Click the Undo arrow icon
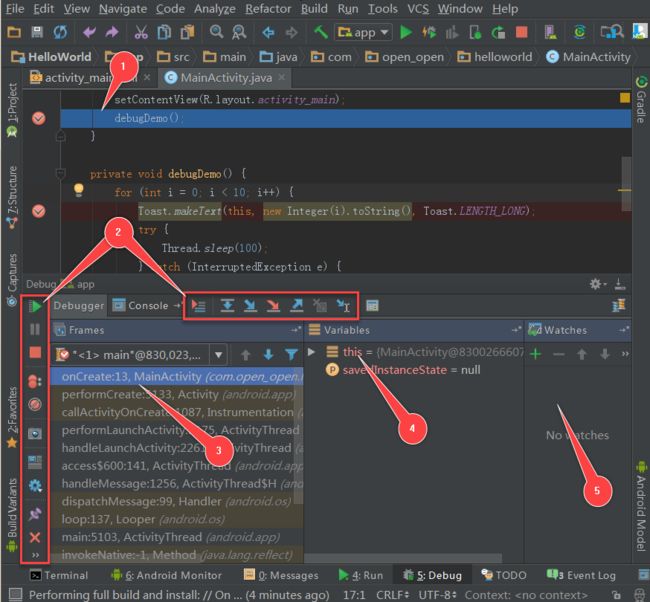 (x=89, y=32)
